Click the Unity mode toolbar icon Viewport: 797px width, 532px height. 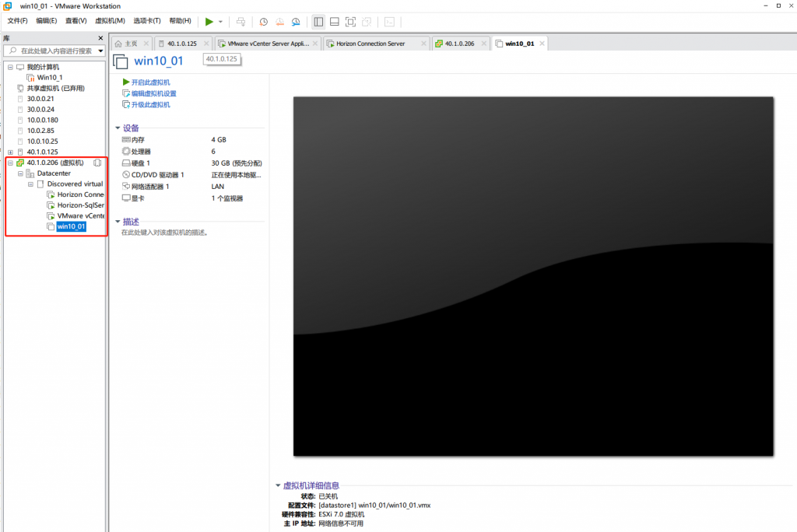367,22
